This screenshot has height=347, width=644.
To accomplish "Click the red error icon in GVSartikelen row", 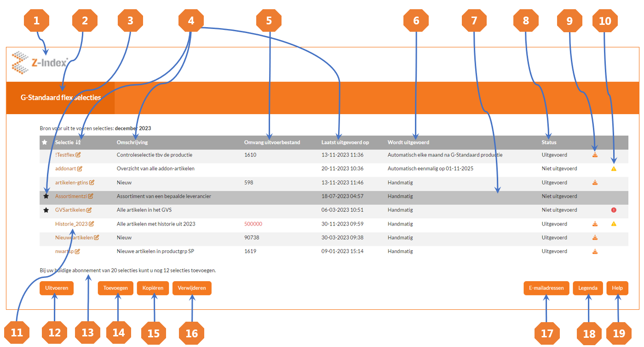I will tap(614, 210).
